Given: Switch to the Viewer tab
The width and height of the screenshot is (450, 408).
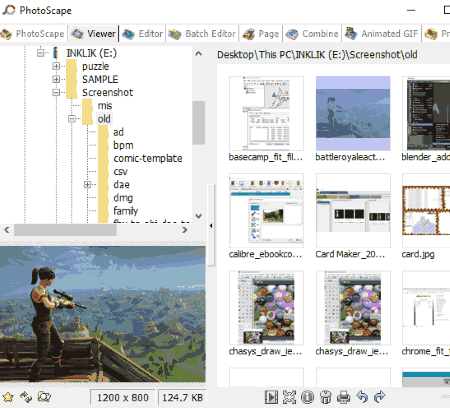Looking at the screenshot, I should [93, 34].
